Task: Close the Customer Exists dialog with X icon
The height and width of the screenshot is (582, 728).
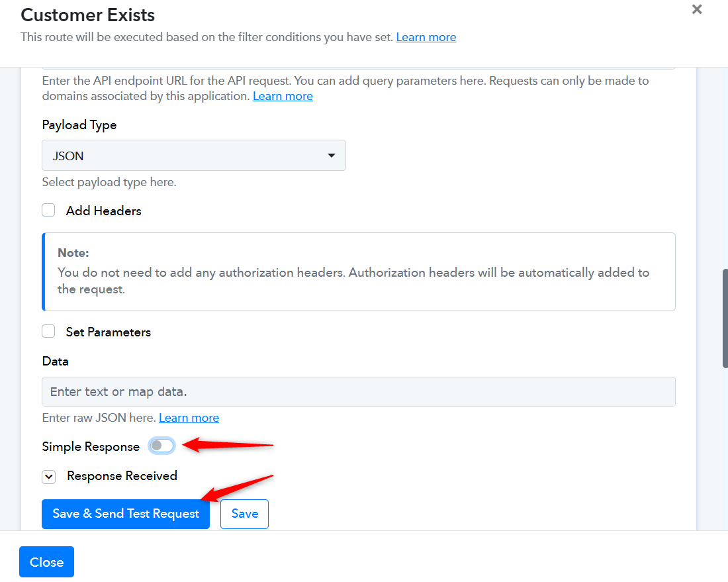Action: (x=696, y=9)
